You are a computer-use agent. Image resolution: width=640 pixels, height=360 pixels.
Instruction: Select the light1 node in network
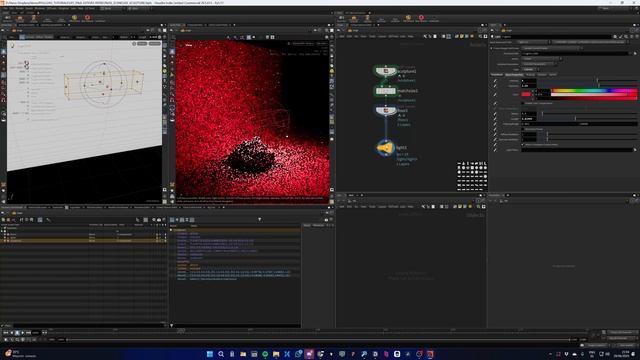click(385, 148)
